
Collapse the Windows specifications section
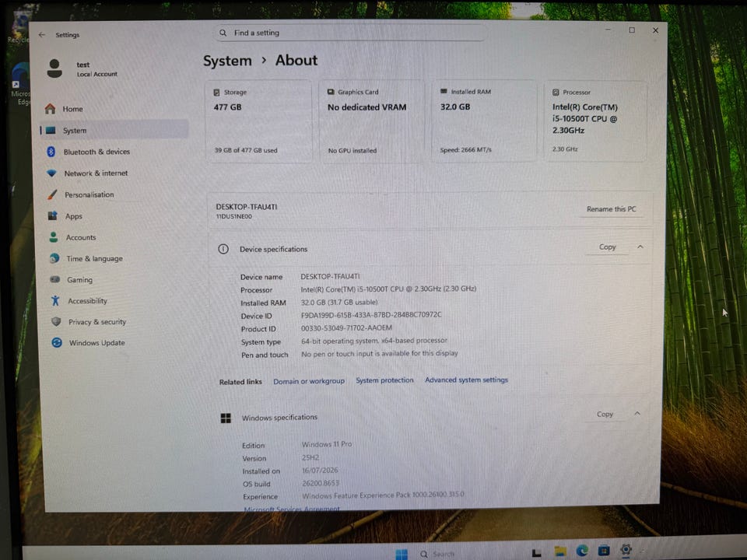[x=637, y=413]
